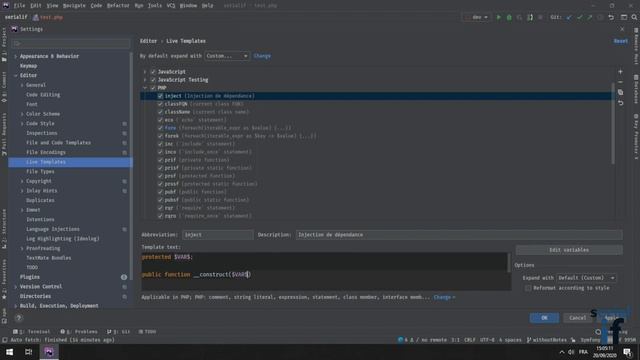Uncheck the className template checkbox

(160, 112)
